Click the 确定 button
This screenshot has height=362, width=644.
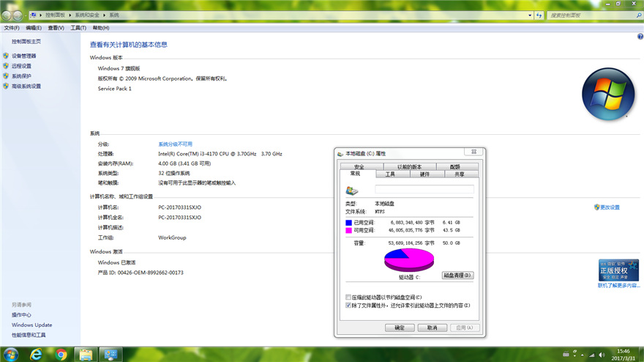400,328
